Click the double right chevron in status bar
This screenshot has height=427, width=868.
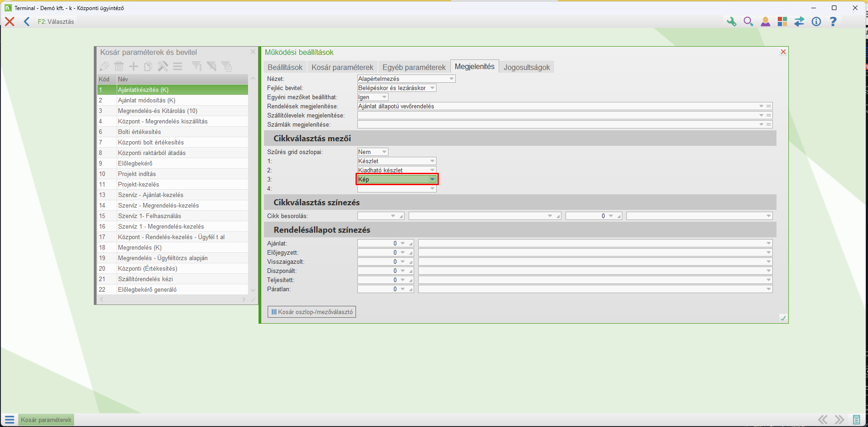839,420
